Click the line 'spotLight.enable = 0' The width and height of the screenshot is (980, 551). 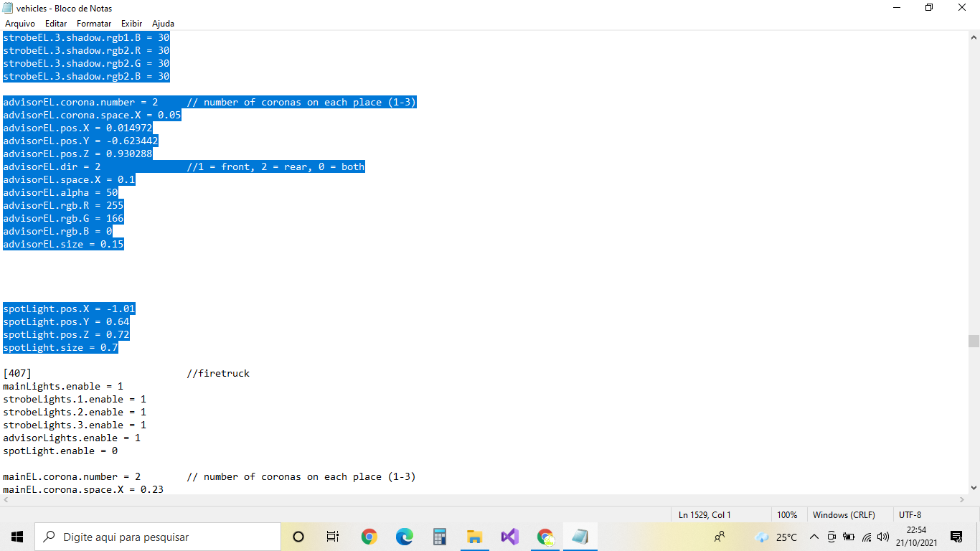click(60, 451)
